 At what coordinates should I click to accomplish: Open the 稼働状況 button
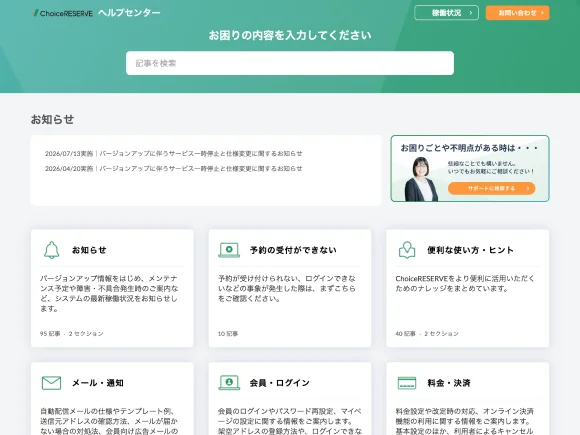(x=446, y=13)
